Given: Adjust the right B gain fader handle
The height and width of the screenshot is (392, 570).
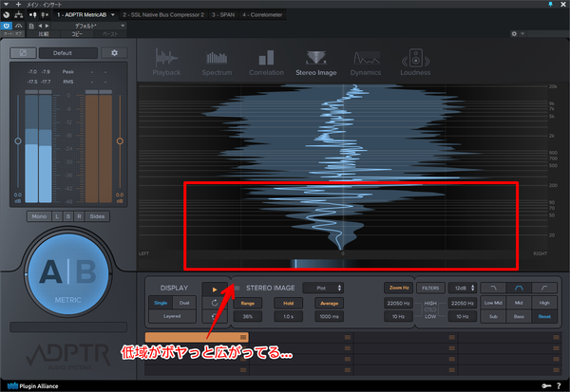Looking at the screenshot, I should click(120, 141).
